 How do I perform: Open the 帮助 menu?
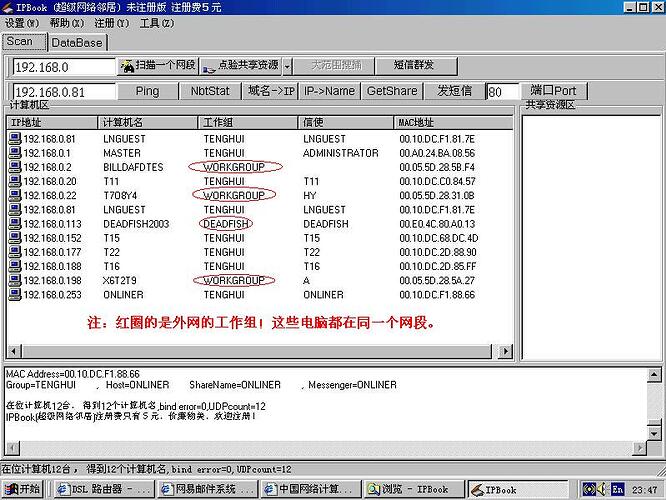point(67,23)
